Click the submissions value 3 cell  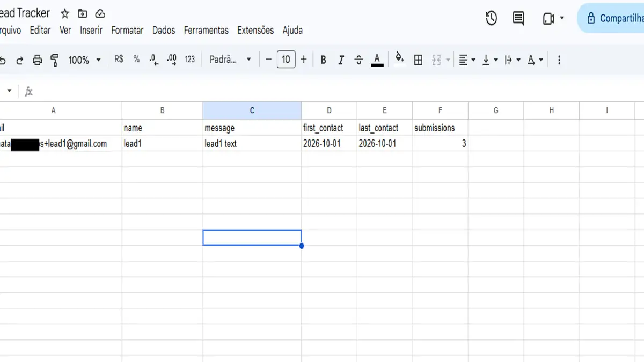tap(440, 144)
